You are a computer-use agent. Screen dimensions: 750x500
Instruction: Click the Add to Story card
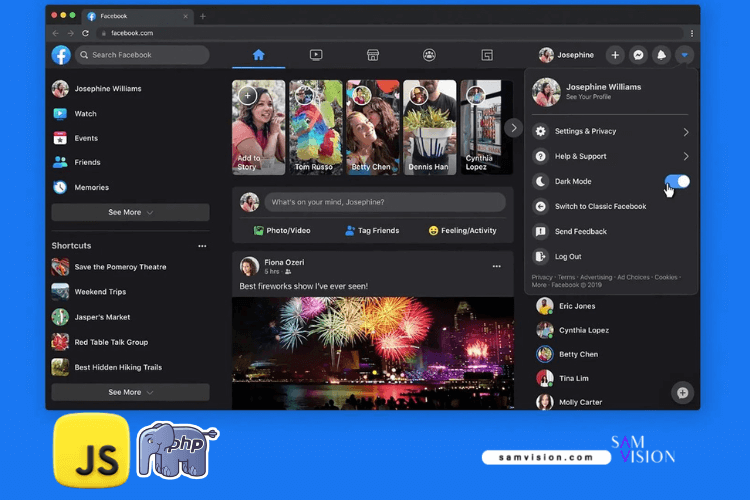point(258,127)
